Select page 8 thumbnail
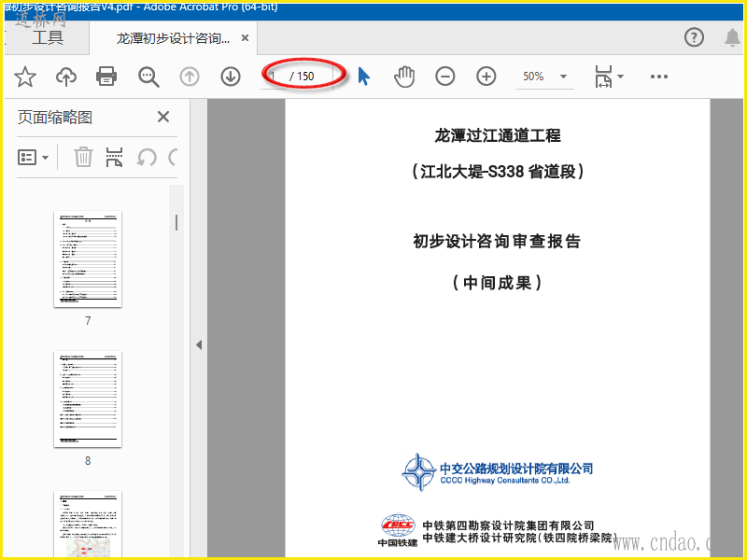Image resolution: width=747 pixels, height=560 pixels. (x=88, y=399)
